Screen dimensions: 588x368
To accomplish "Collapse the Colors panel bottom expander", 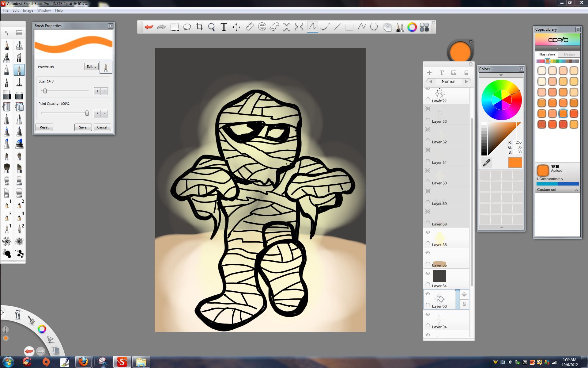I will click(501, 227).
